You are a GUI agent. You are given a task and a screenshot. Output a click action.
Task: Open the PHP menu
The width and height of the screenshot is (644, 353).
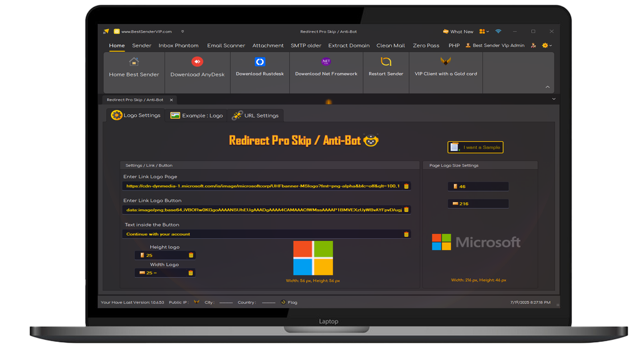pyautogui.click(x=454, y=45)
